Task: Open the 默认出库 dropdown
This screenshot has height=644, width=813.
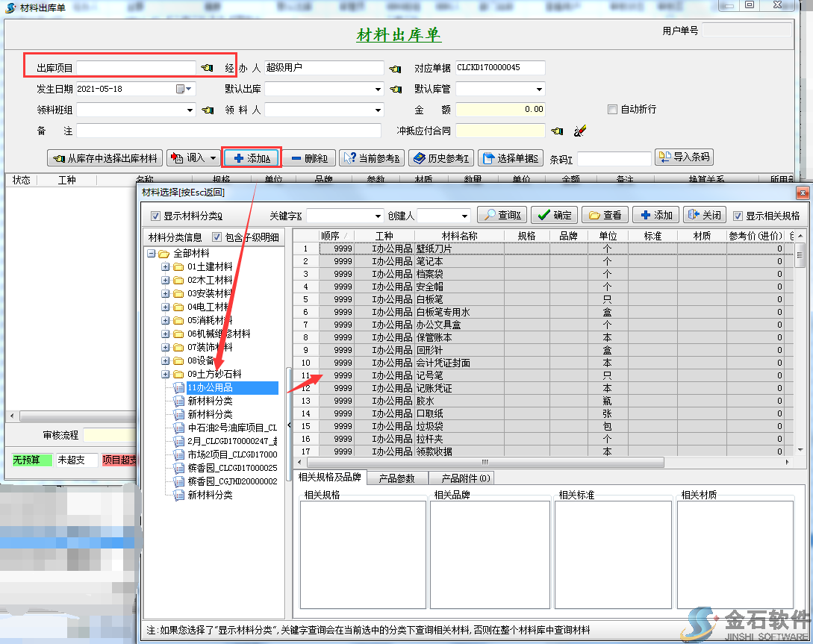Action: pos(379,90)
